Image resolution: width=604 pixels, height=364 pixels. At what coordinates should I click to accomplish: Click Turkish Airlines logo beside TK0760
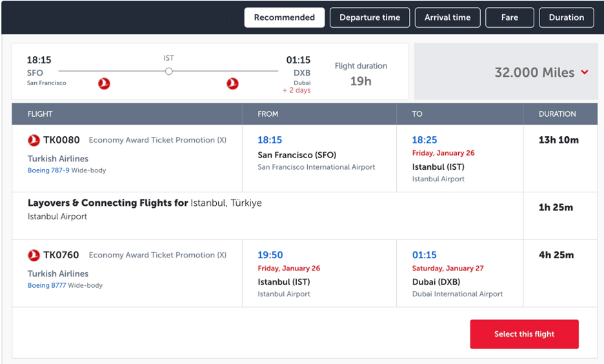34,255
